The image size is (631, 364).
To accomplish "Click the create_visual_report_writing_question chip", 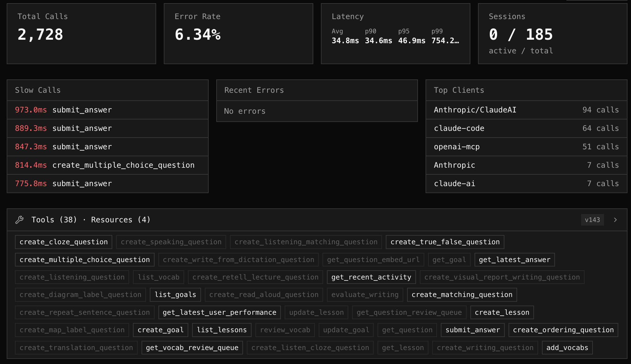I will 502,277.
